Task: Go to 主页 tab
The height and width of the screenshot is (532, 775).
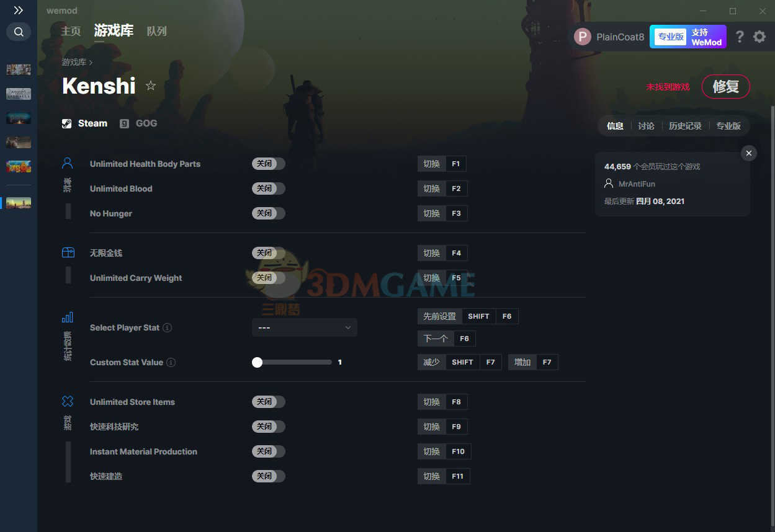Action: [71, 31]
